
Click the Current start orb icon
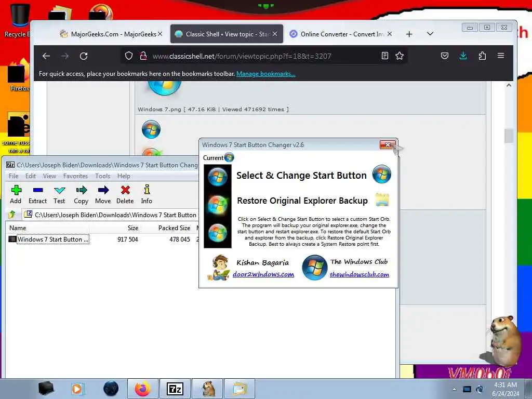229,157
